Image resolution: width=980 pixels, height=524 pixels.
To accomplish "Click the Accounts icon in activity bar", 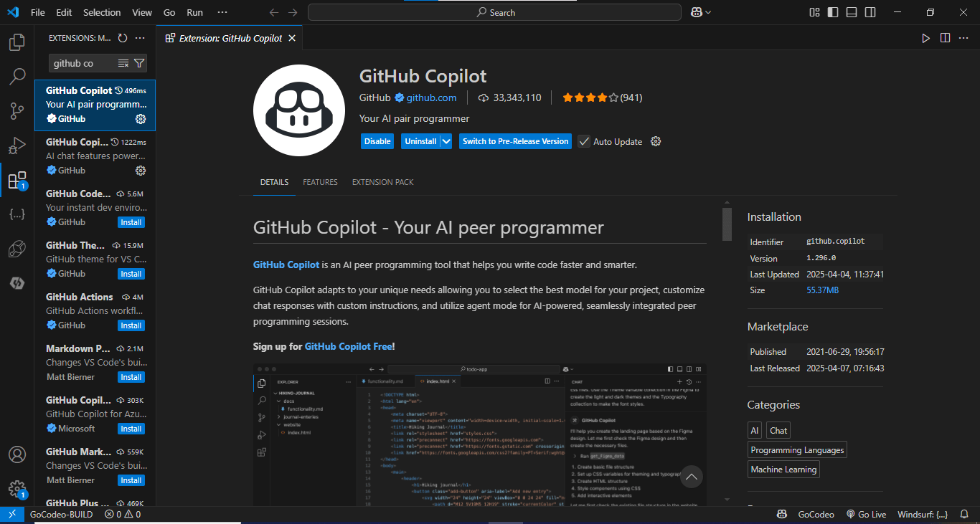I will tap(17, 454).
